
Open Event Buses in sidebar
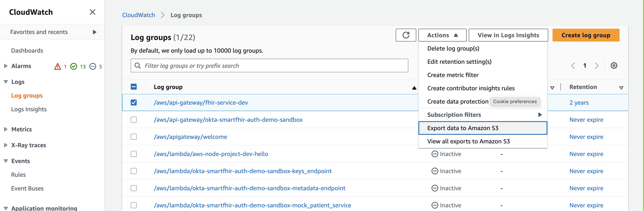point(27,189)
